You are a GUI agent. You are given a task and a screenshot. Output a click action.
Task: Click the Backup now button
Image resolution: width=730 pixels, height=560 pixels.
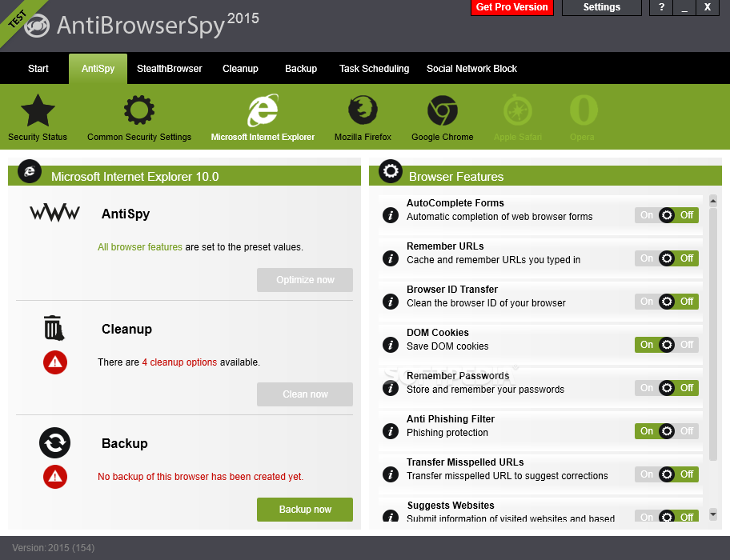pyautogui.click(x=305, y=510)
